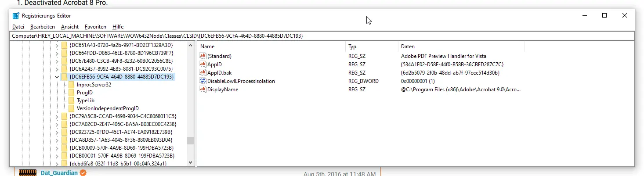This screenshot has height=176, width=644.
Task: Expand the {DC651A43-0720-4a2b-9971-BD2EF1329A3D} key
Action: 57,45
